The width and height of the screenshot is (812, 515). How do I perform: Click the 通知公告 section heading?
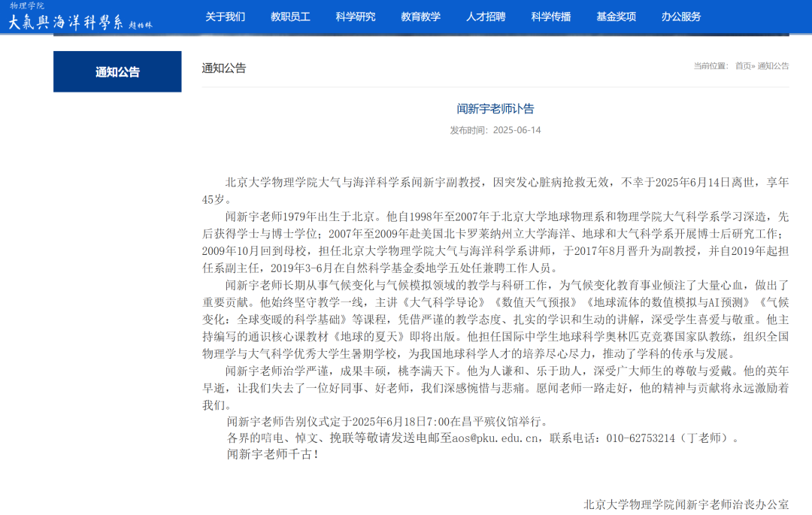[x=224, y=68]
